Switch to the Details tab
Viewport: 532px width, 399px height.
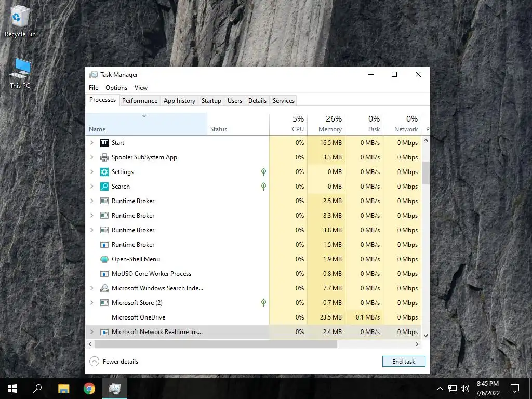pos(257,101)
